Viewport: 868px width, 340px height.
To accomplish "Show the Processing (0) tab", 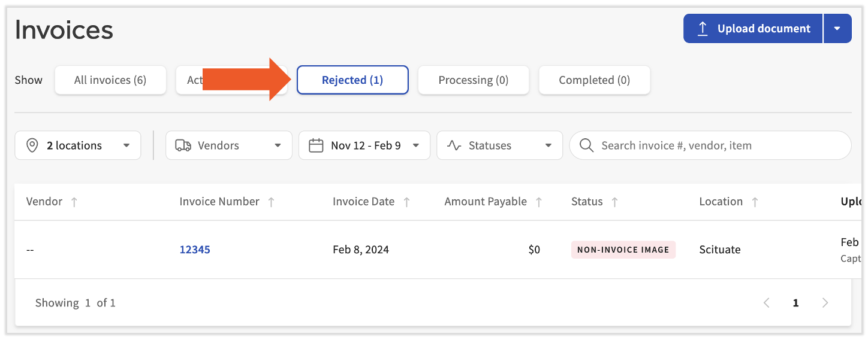I will [x=474, y=80].
